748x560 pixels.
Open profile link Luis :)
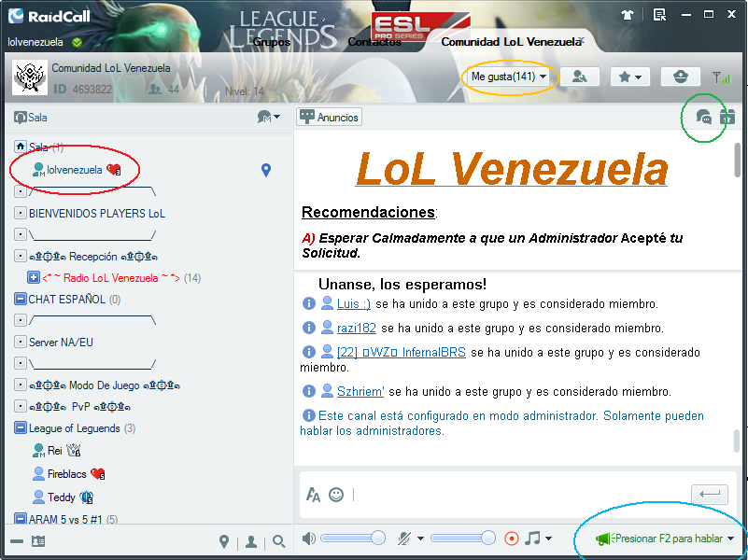[x=354, y=303]
